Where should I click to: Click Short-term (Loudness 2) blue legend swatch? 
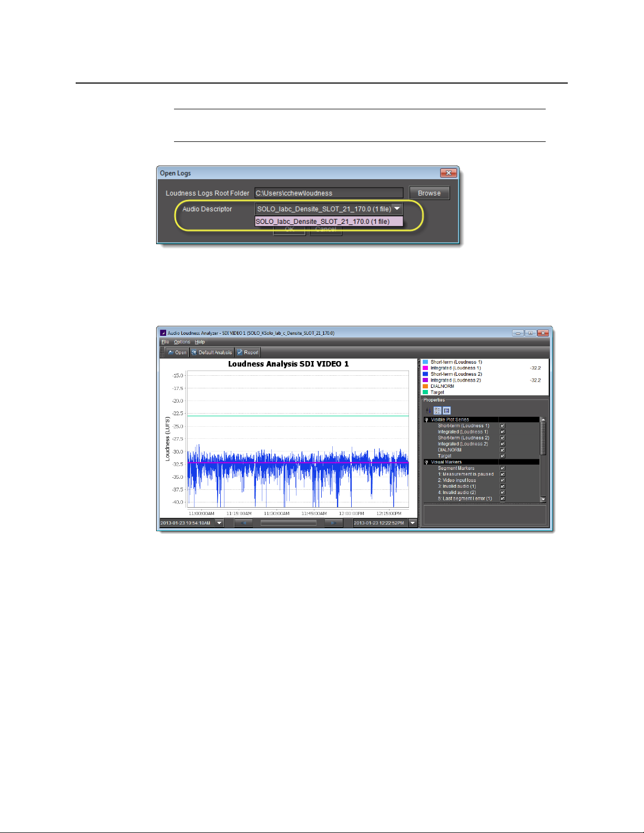(425, 374)
